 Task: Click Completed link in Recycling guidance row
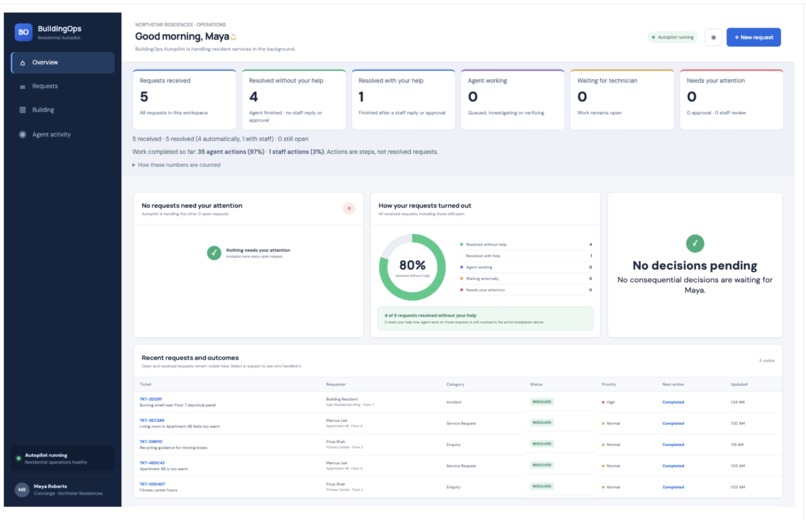[x=673, y=444]
